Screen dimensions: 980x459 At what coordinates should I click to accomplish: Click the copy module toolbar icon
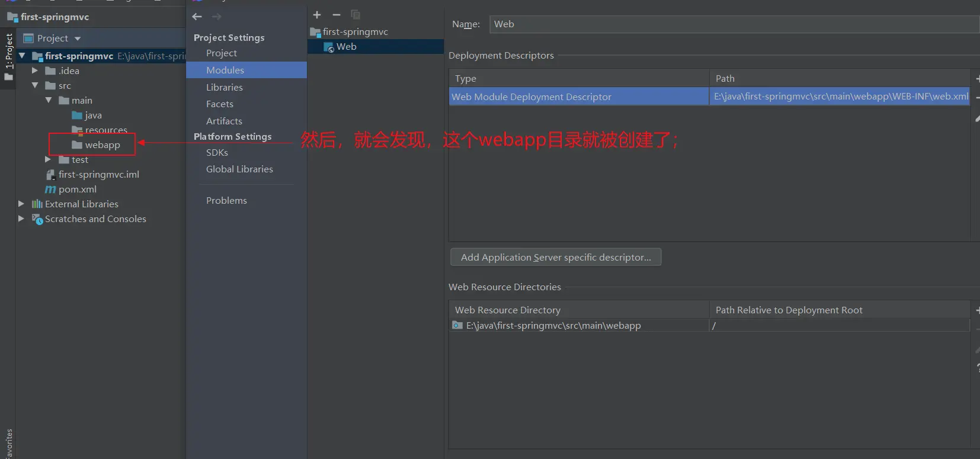point(356,15)
